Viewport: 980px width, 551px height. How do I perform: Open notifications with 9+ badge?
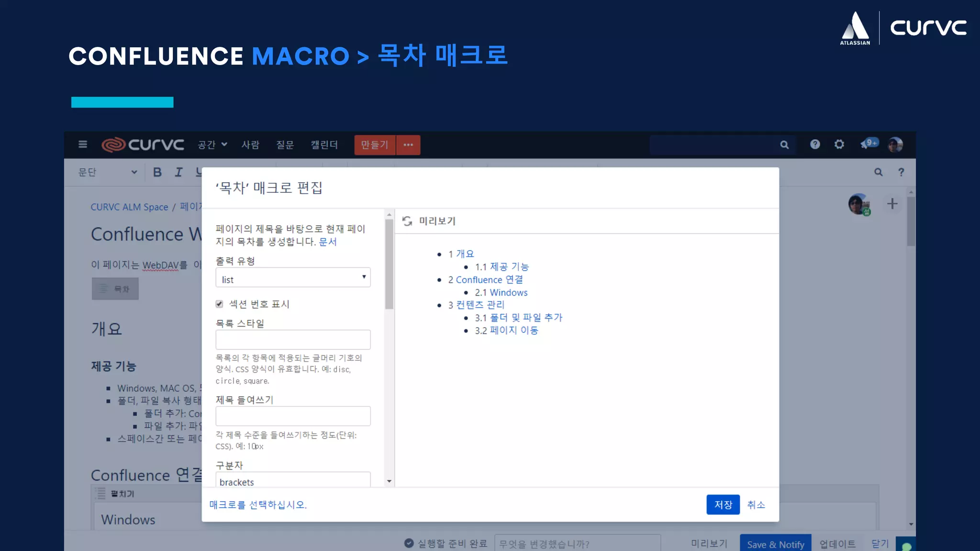click(869, 143)
